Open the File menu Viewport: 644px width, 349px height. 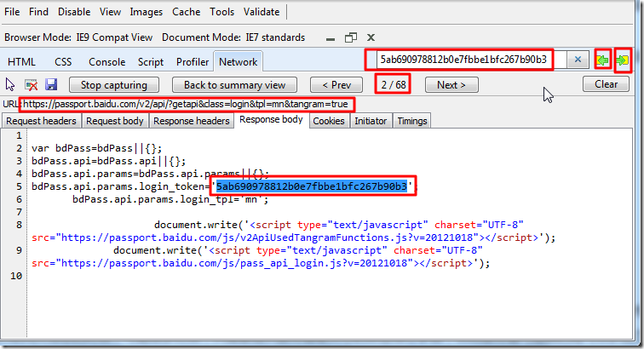tap(12, 12)
